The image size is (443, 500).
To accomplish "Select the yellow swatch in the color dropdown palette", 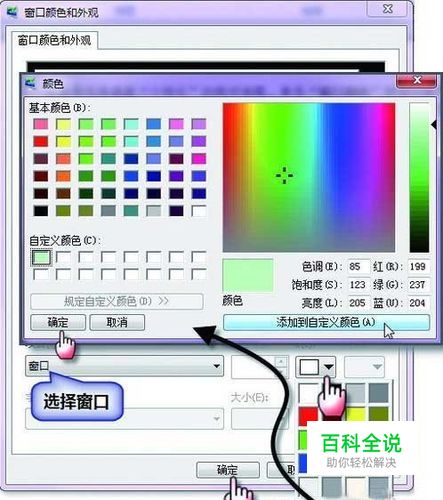I will 356,415.
